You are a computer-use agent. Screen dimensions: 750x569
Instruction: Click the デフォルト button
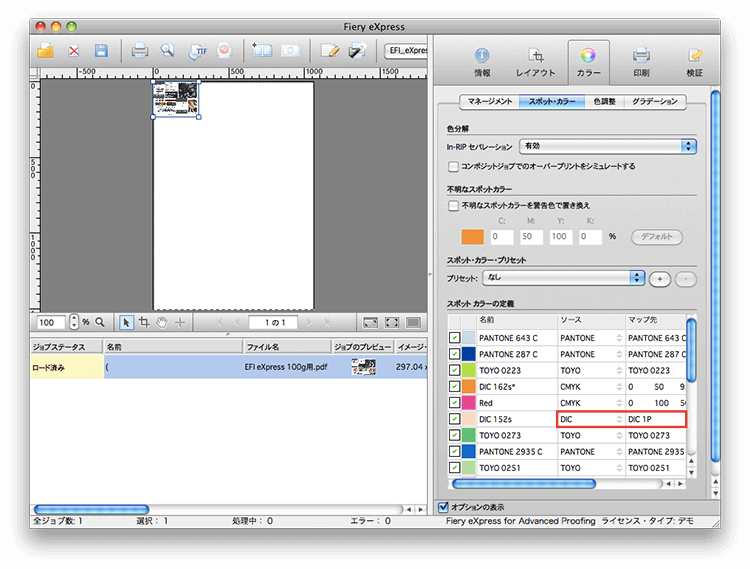[656, 237]
